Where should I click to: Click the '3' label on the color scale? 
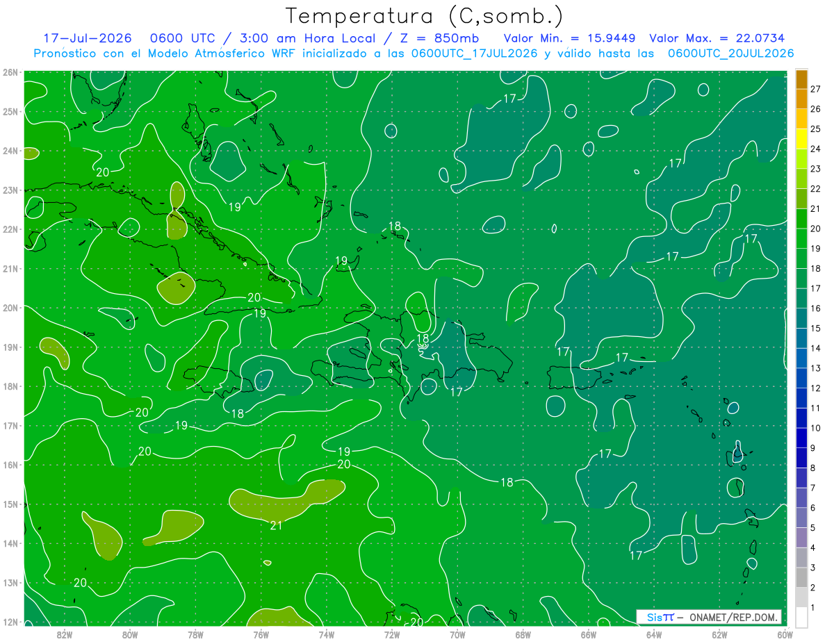813,568
